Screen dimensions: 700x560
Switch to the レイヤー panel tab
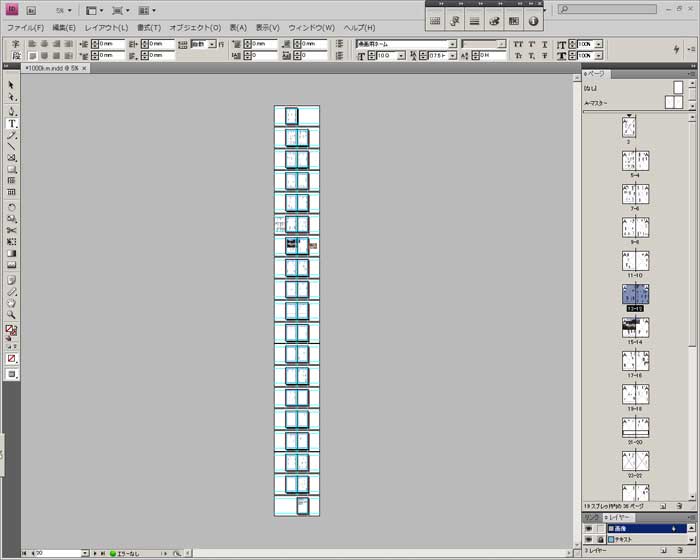point(621,517)
